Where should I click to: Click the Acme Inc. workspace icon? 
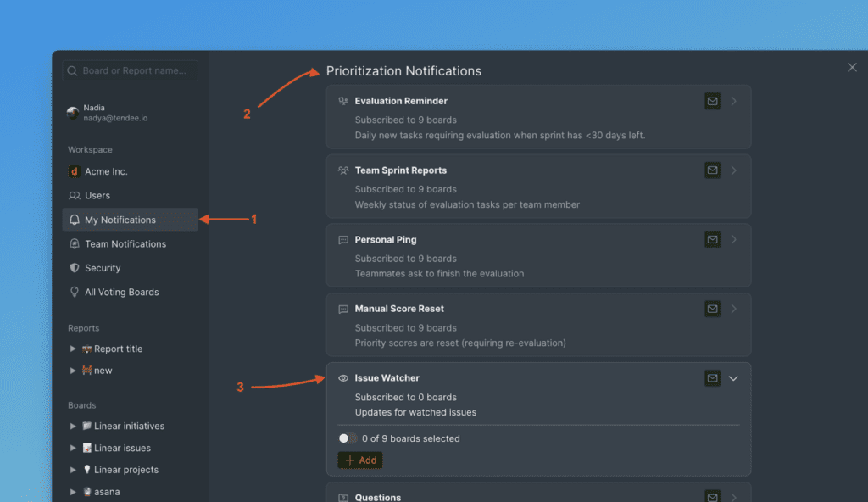74,171
